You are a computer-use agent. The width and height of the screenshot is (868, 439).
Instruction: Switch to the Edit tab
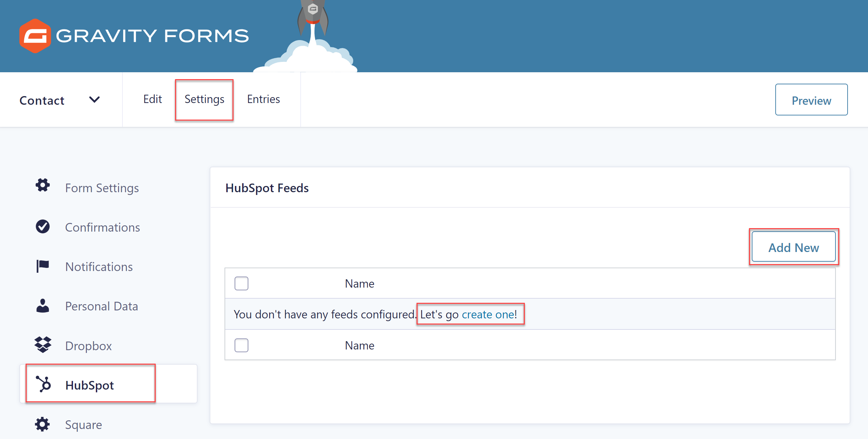(153, 99)
